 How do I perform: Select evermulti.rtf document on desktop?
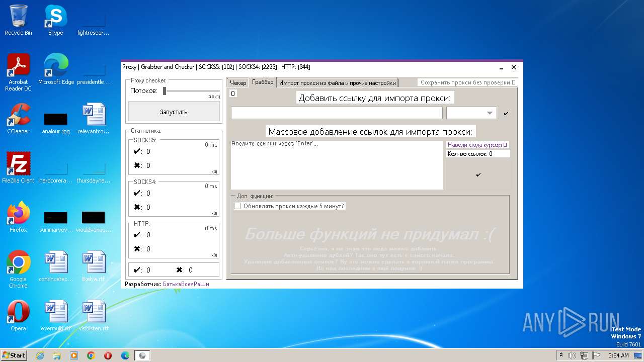55,315
